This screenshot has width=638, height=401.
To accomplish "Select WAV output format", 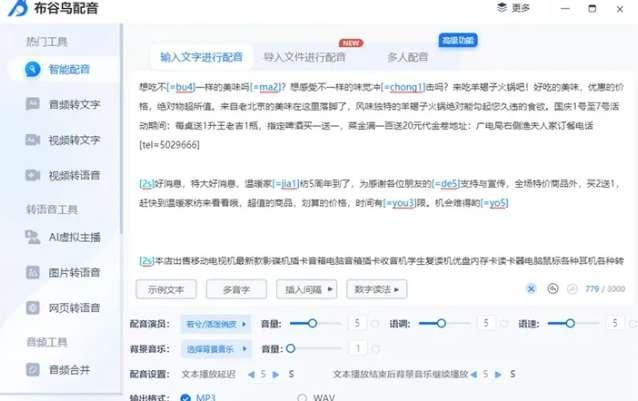I will click(x=302, y=398).
